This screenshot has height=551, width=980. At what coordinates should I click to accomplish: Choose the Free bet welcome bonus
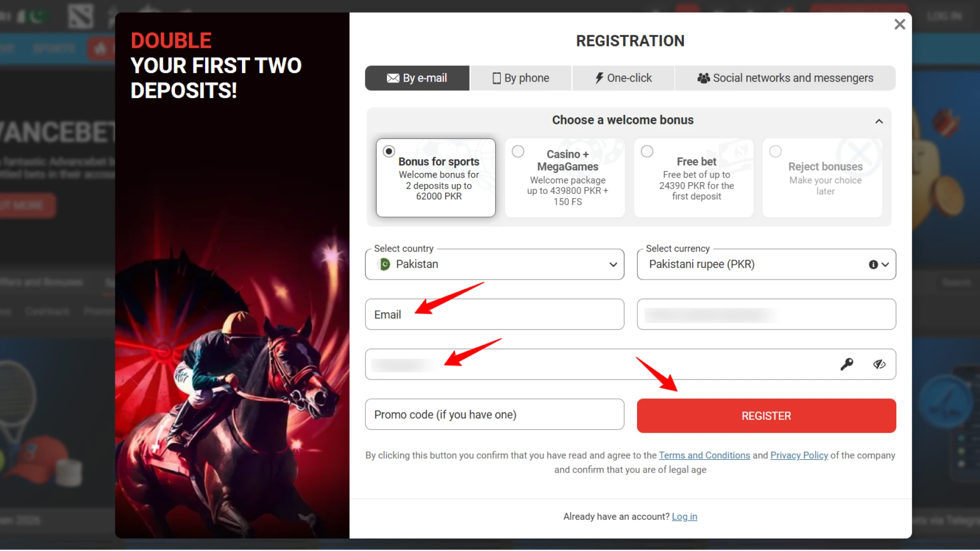pos(647,151)
